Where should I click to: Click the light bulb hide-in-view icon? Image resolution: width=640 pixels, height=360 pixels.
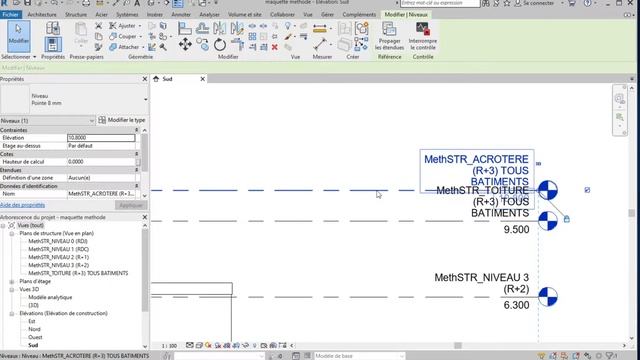[x=288, y=26]
